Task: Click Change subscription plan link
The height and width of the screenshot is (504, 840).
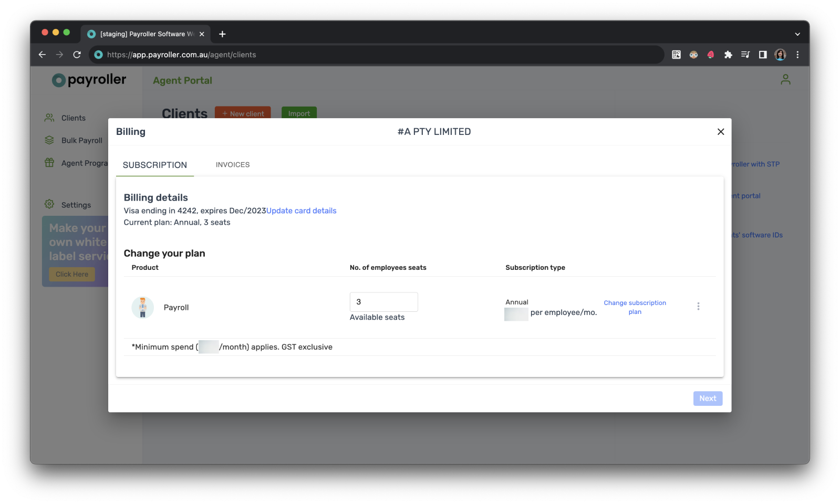Action: (x=635, y=307)
